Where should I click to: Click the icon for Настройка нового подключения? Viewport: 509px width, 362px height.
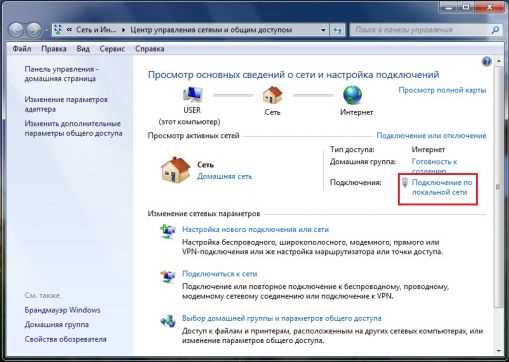(168, 231)
